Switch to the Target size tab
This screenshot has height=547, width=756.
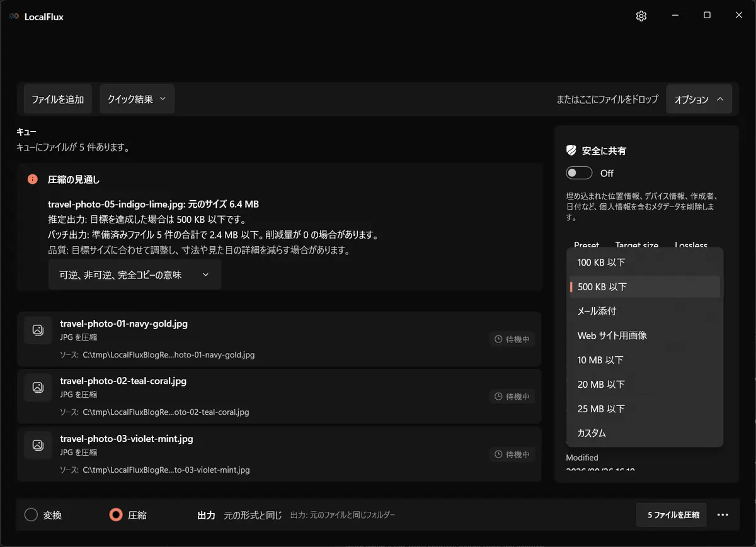pos(636,244)
